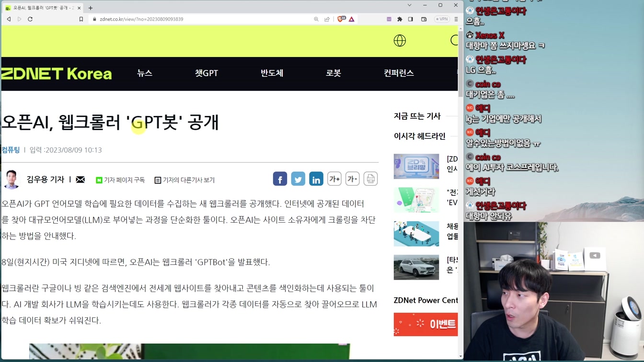644x362 pixels.
Task: Click chat message 알수있는방법이없음
Action: tap(503, 143)
